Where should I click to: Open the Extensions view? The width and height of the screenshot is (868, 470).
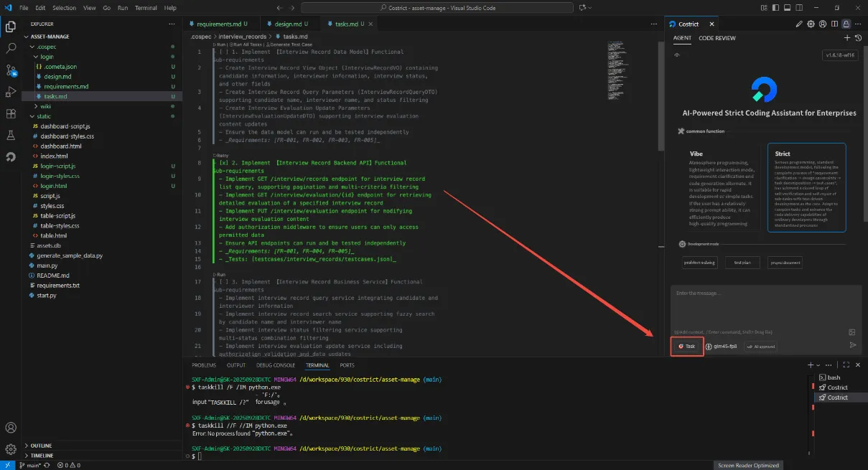[11, 113]
